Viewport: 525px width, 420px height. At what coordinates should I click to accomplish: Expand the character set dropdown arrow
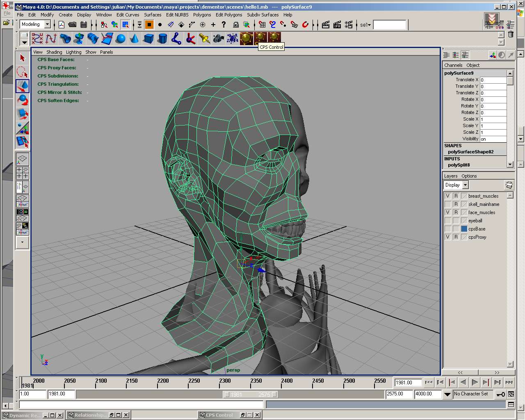[447, 394]
